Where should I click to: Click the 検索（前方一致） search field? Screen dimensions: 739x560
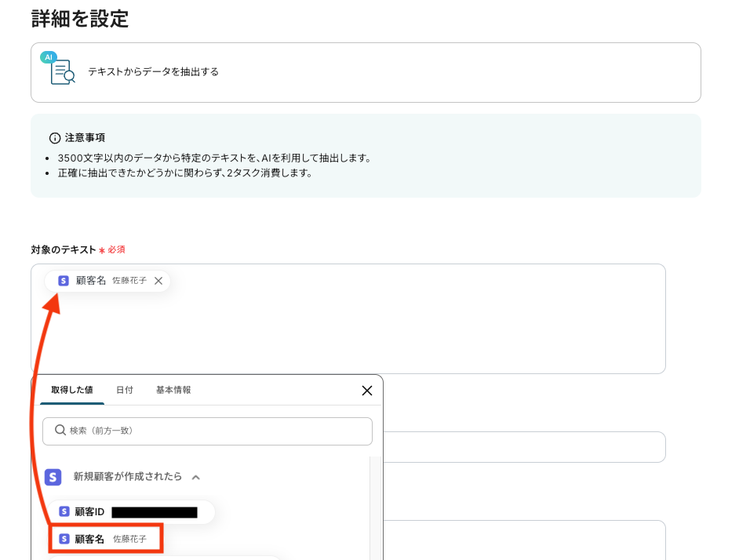(207, 431)
